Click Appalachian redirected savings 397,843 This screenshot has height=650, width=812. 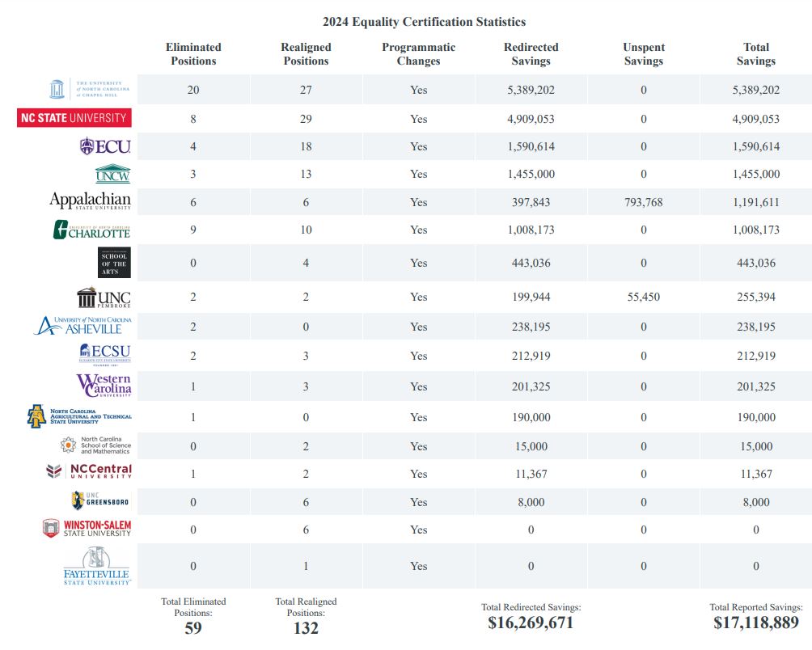pyautogui.click(x=531, y=202)
